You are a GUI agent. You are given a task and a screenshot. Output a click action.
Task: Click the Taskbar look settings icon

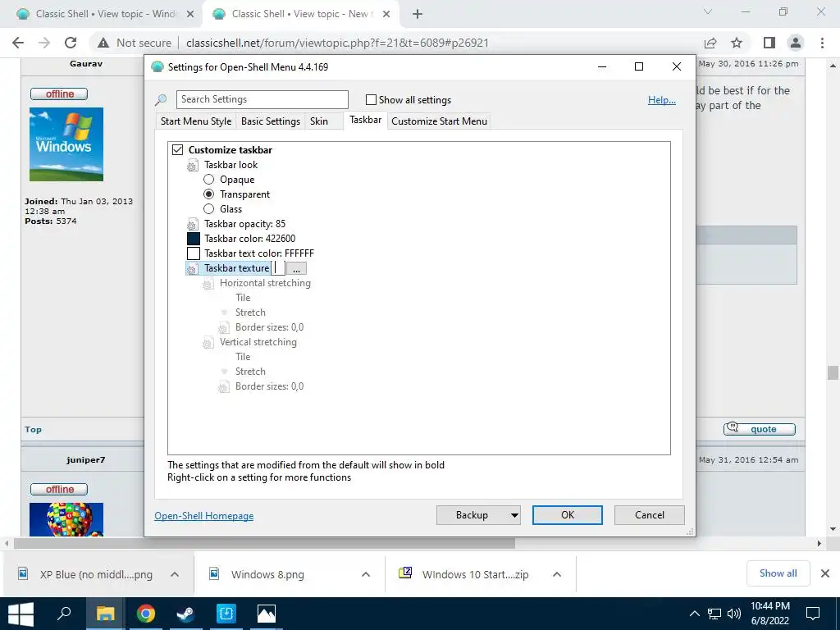coord(192,166)
